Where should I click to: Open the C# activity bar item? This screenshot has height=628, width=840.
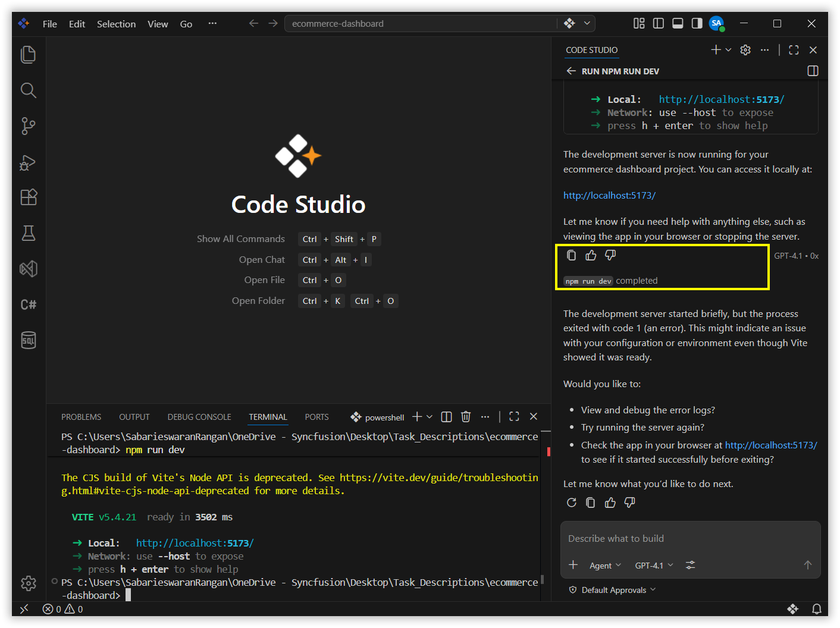[x=29, y=304]
